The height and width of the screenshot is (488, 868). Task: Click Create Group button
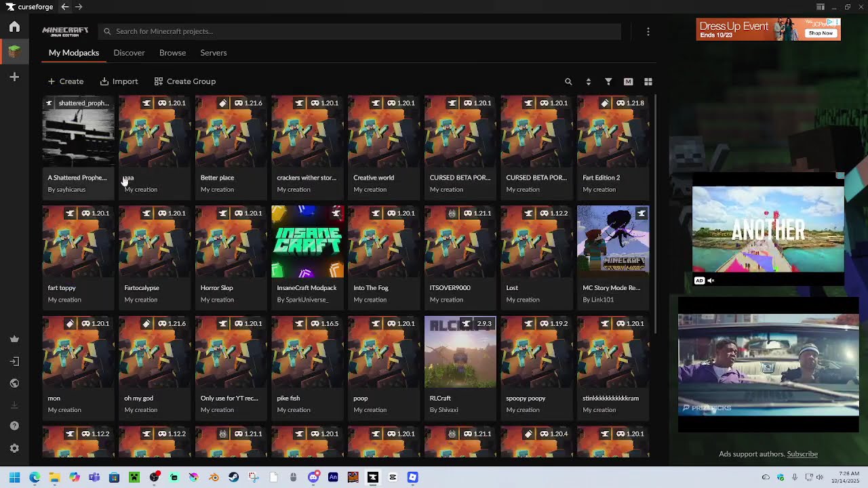[185, 81]
